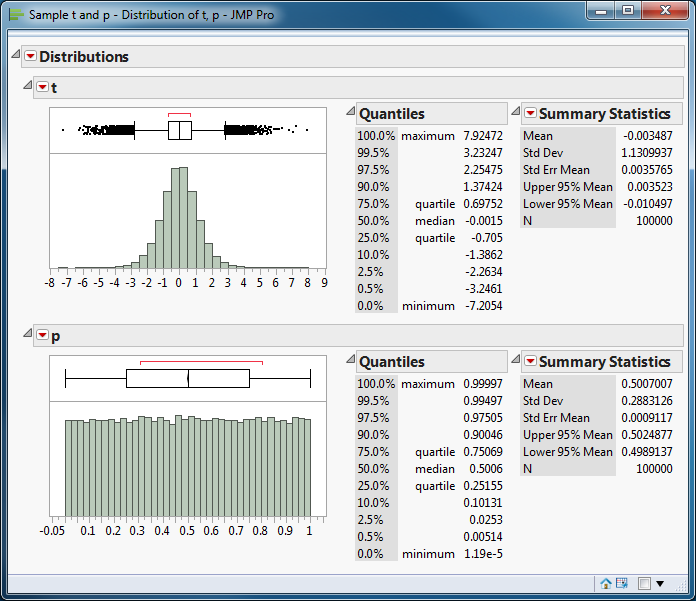Screen dimensions: 696x601
Task: Select the t Mean value -0.003487
Action: [648, 136]
